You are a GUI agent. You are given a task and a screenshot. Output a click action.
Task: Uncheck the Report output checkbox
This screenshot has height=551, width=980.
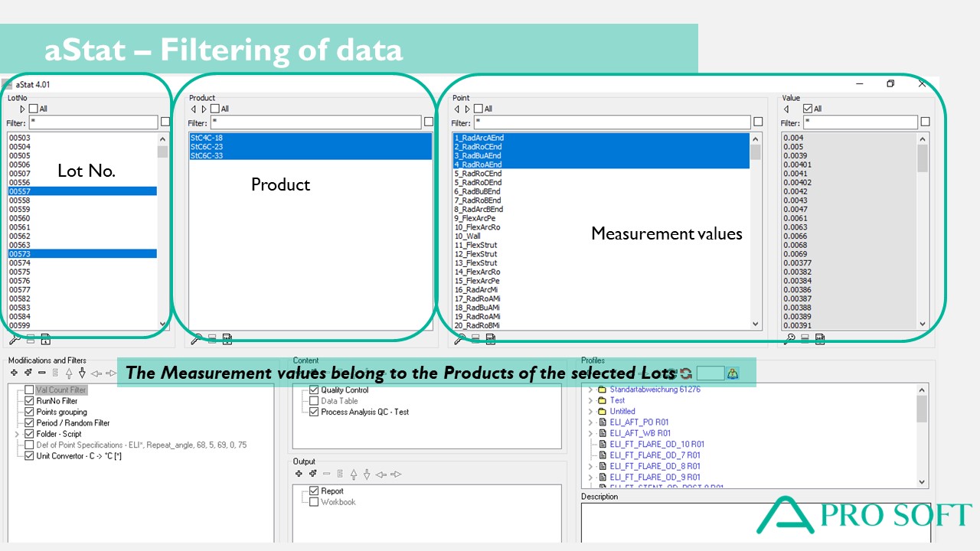point(314,491)
